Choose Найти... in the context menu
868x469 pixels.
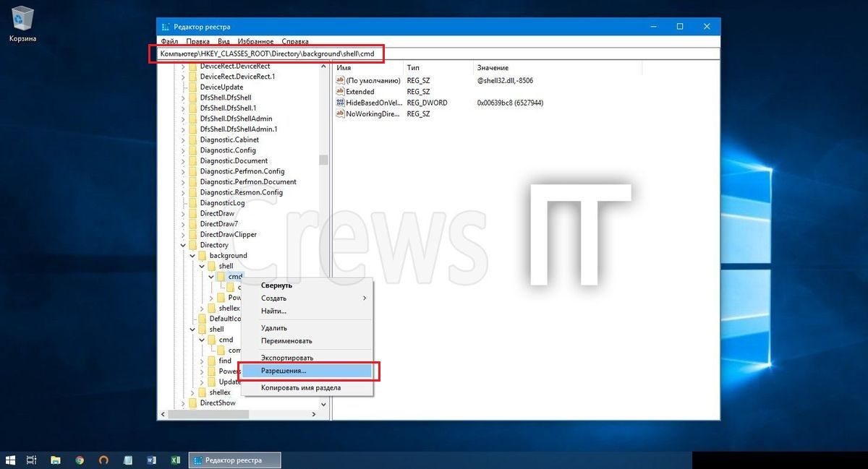pos(307,311)
